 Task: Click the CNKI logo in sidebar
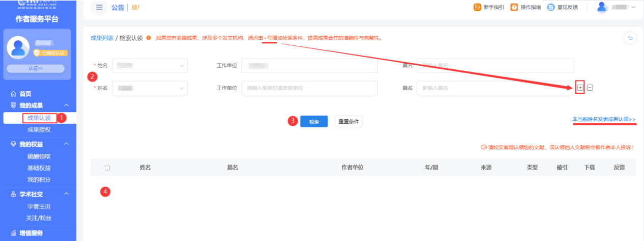[38, 4]
